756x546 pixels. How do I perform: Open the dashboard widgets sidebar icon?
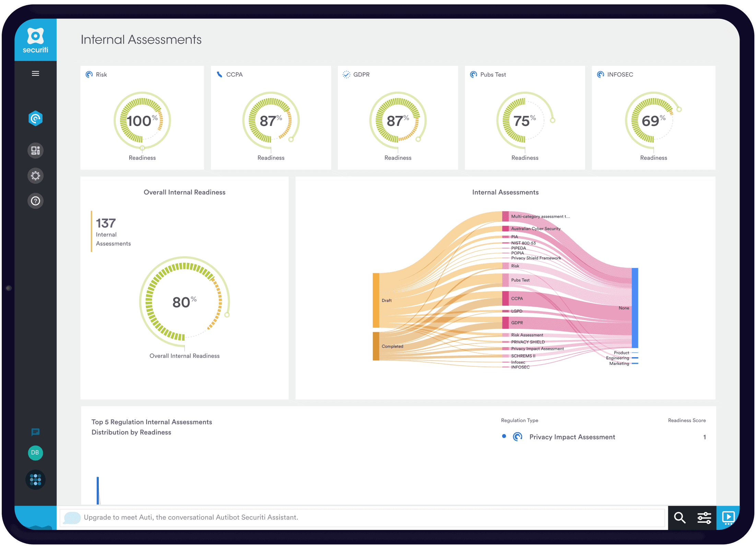pyautogui.click(x=35, y=150)
